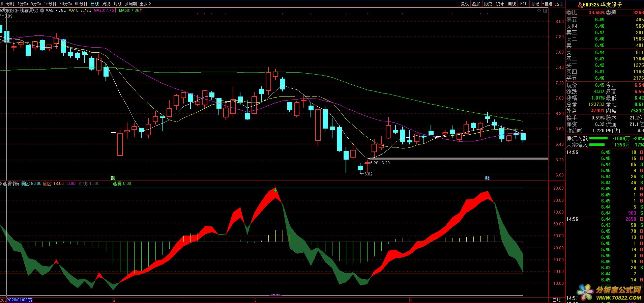Viewport: 644px width, 303px height.
Task: Click the 总量 123733 volume value
Action: [596, 104]
